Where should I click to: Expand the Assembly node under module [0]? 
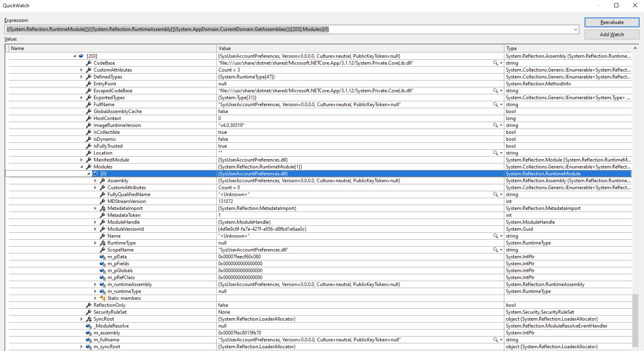(96, 180)
